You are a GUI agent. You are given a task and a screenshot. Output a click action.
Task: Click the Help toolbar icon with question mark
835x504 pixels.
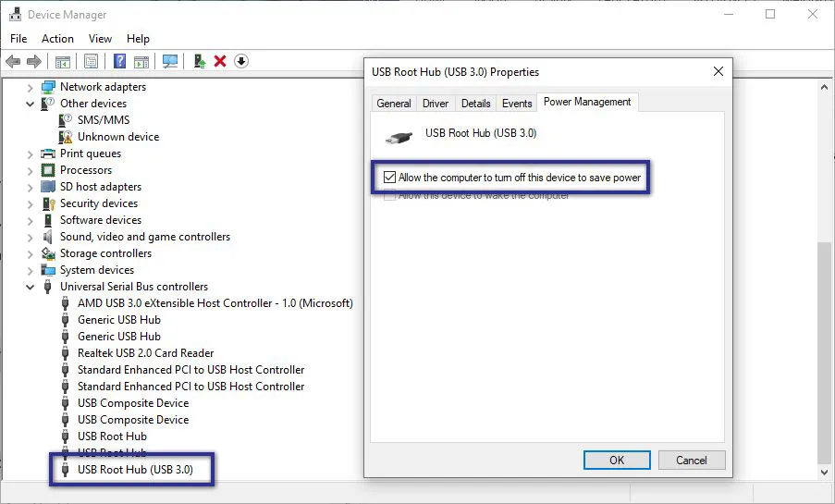click(119, 61)
